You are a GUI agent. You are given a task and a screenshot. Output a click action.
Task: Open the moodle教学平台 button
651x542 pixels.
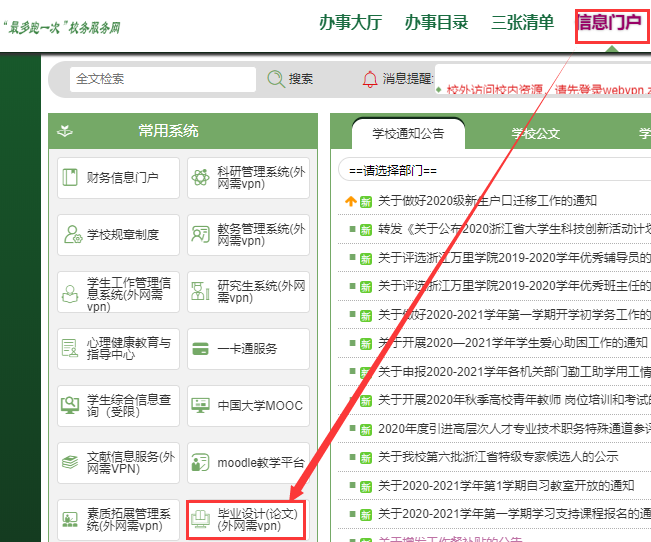coord(247,463)
